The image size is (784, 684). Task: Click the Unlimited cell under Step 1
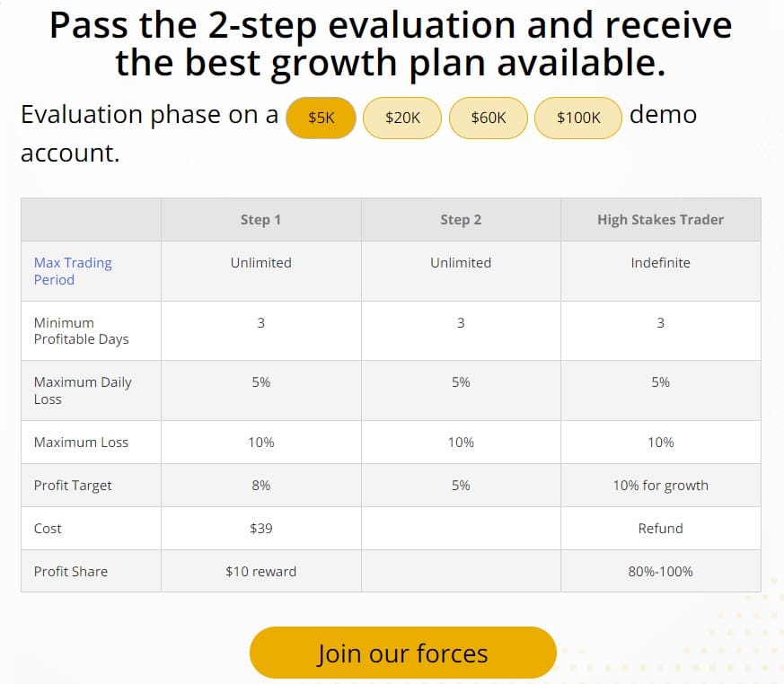pos(260,262)
